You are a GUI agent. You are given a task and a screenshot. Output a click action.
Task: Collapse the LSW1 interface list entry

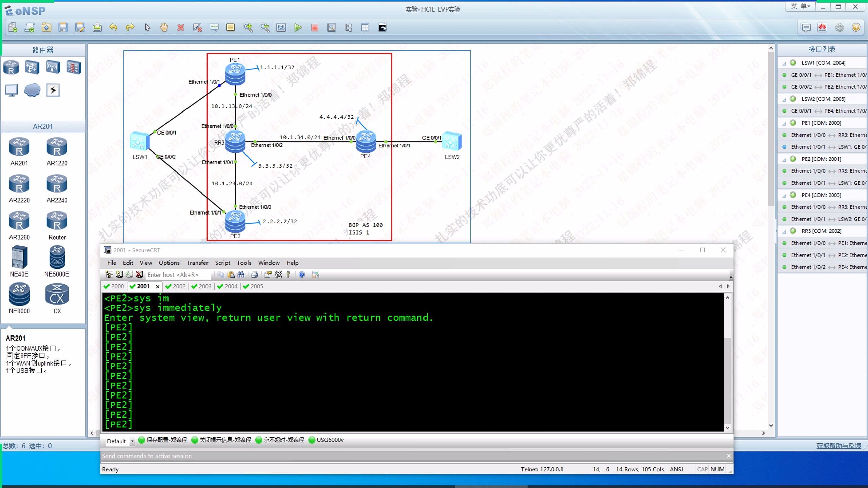(784, 63)
